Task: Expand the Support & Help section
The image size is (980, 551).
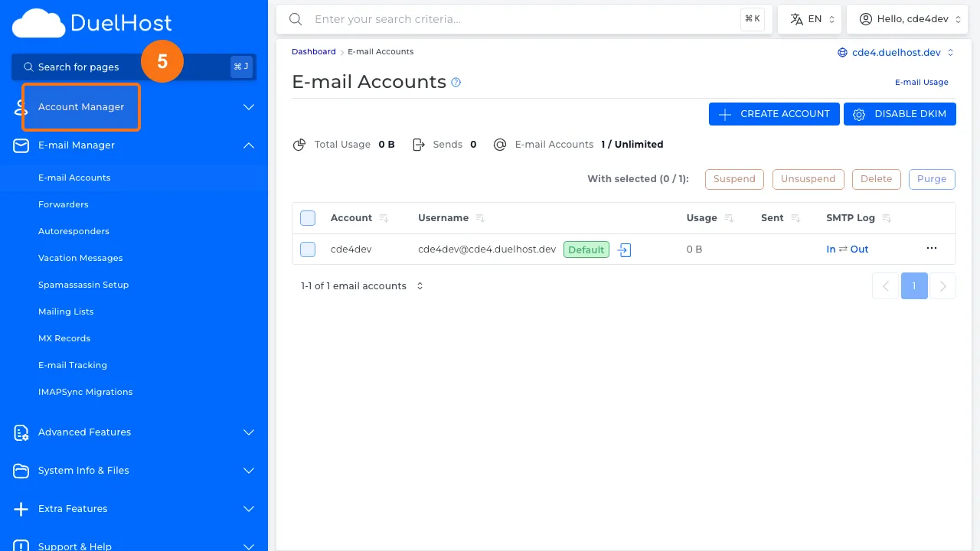Action: point(74,546)
